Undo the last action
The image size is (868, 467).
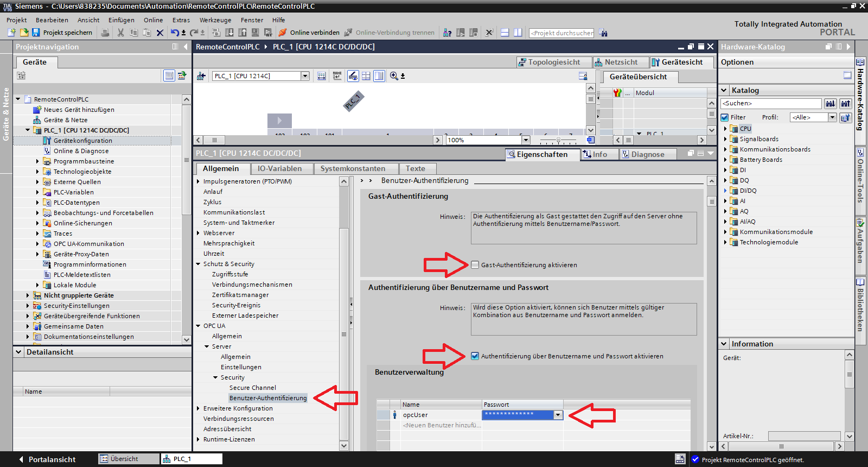coord(175,33)
